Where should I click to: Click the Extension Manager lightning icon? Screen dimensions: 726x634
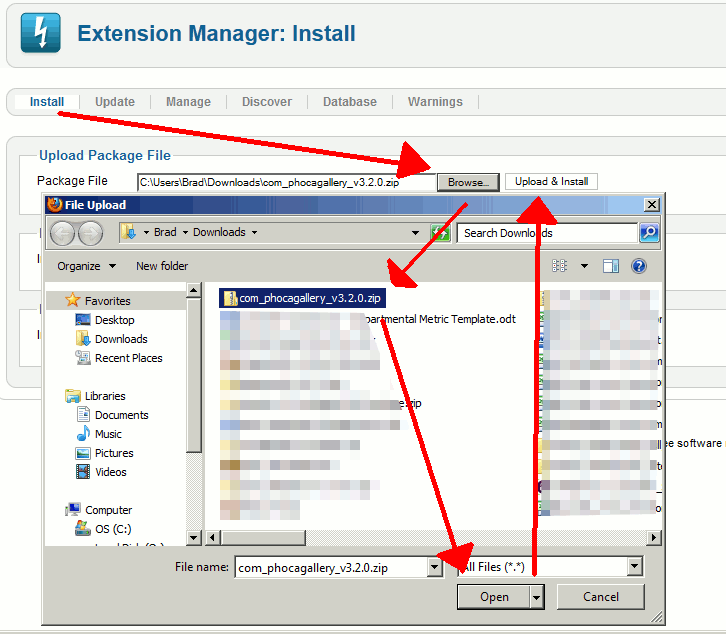pos(41,33)
